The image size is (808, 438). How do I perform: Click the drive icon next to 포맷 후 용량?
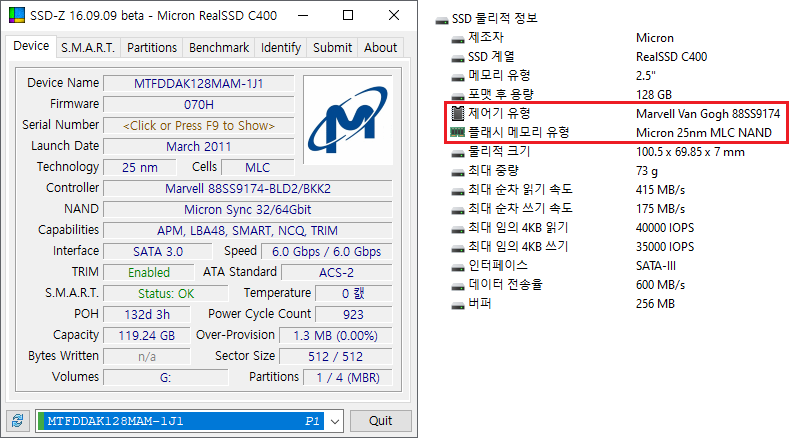(458, 96)
